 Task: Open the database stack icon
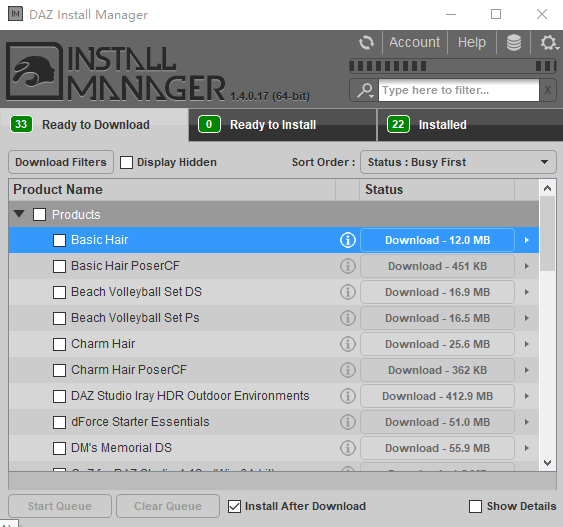pos(514,43)
